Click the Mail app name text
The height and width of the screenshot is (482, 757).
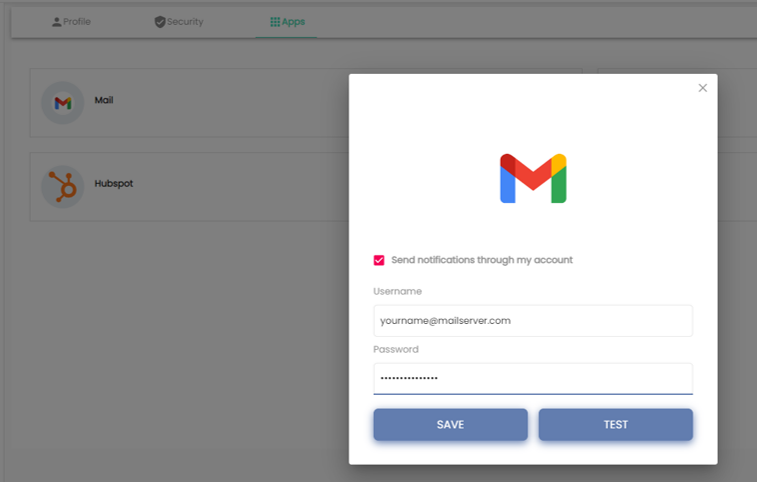coord(104,100)
